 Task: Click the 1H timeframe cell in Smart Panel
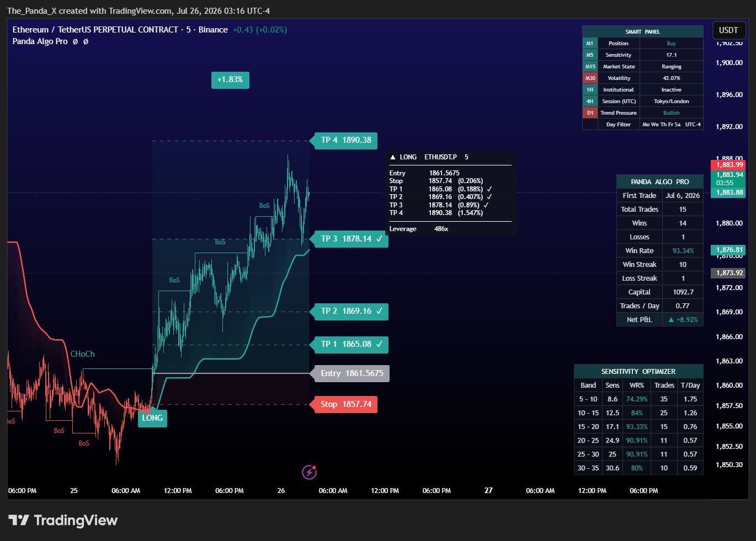pyautogui.click(x=590, y=89)
